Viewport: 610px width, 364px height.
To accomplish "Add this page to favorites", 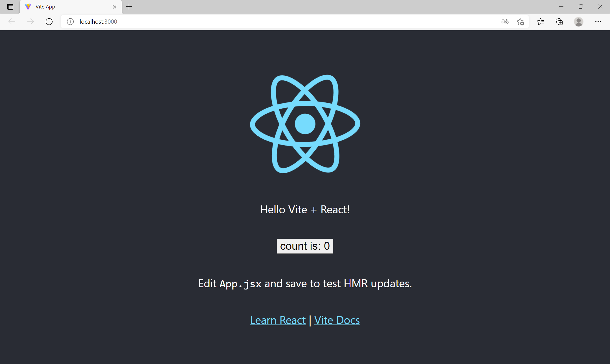I will [x=520, y=21].
